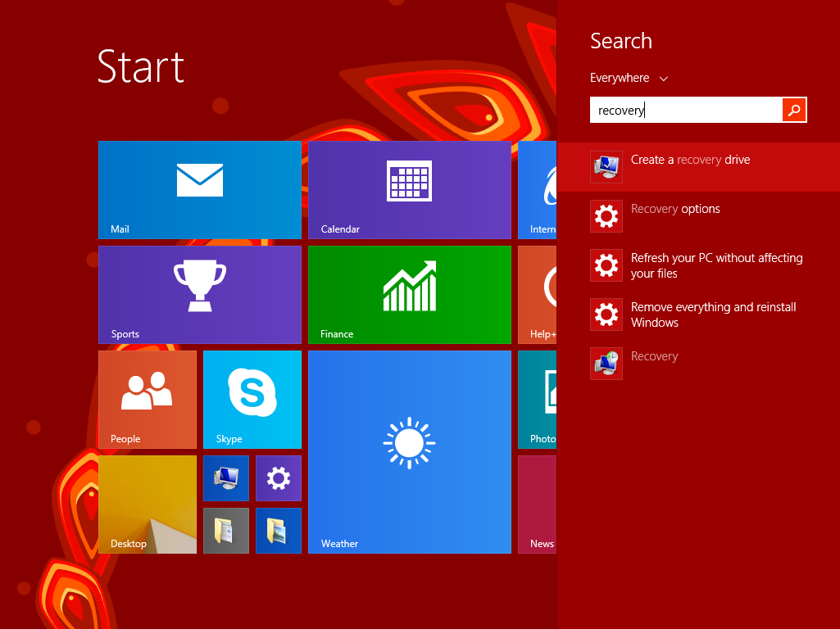Open the Calendar app tile
The width and height of the screenshot is (840, 629).
(x=410, y=188)
